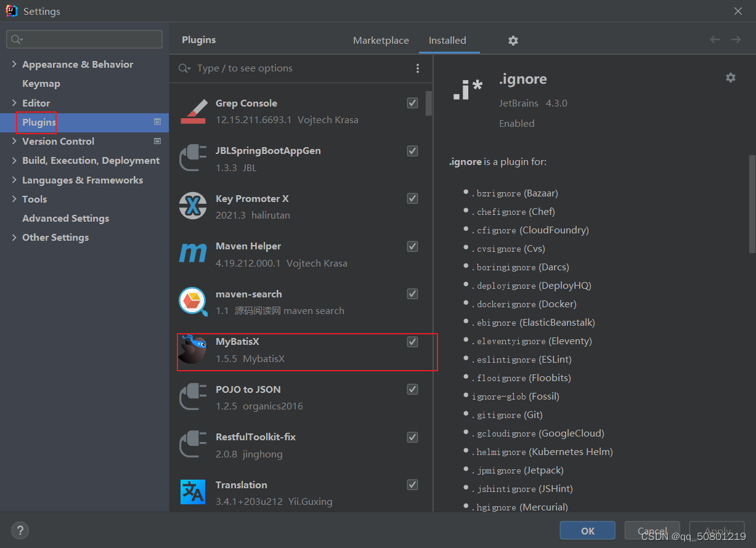Image resolution: width=756 pixels, height=548 pixels.
Task: Select the RestfulToolkit-fix plugin name
Action: (x=256, y=437)
